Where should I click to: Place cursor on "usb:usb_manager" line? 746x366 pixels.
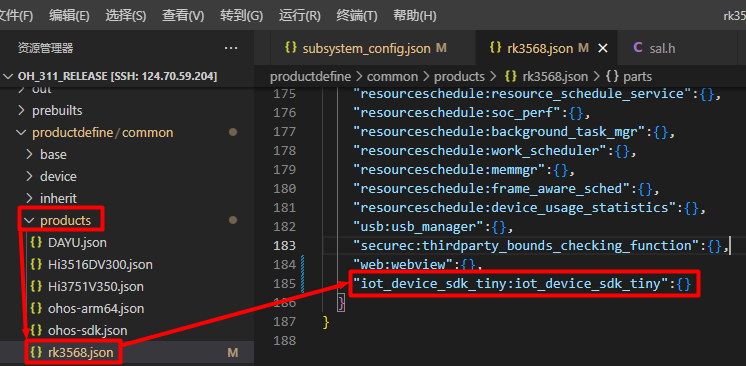(433, 227)
